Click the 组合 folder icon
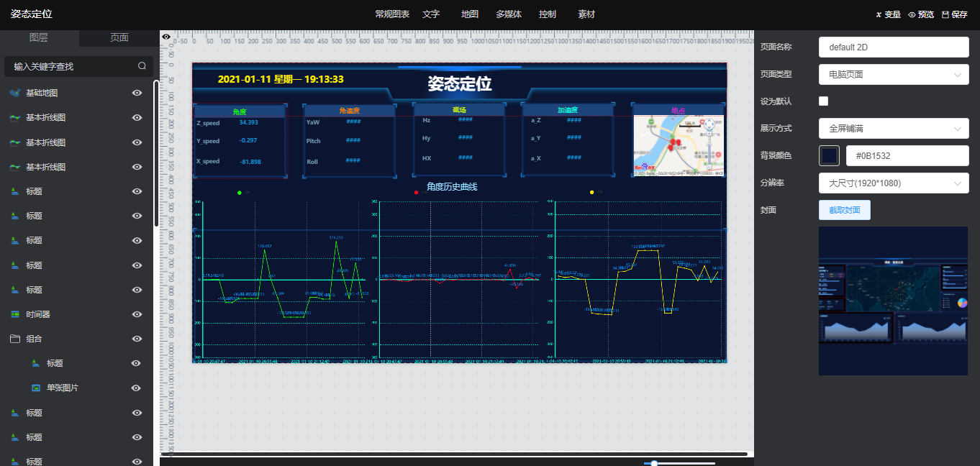This screenshot has width=980, height=466. pyautogui.click(x=14, y=339)
